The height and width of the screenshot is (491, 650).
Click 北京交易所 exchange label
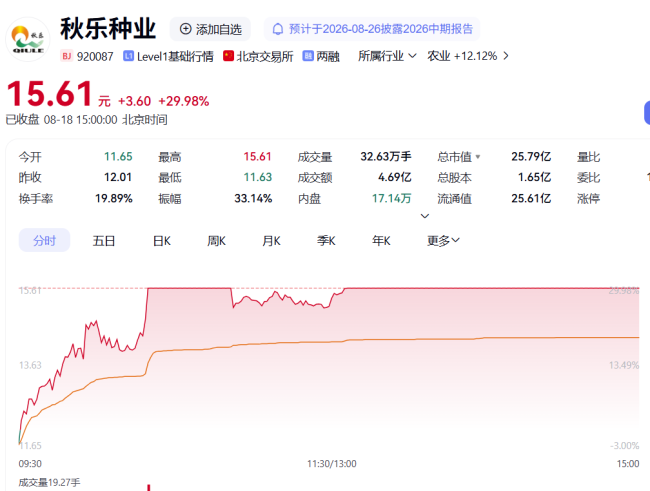point(265,56)
